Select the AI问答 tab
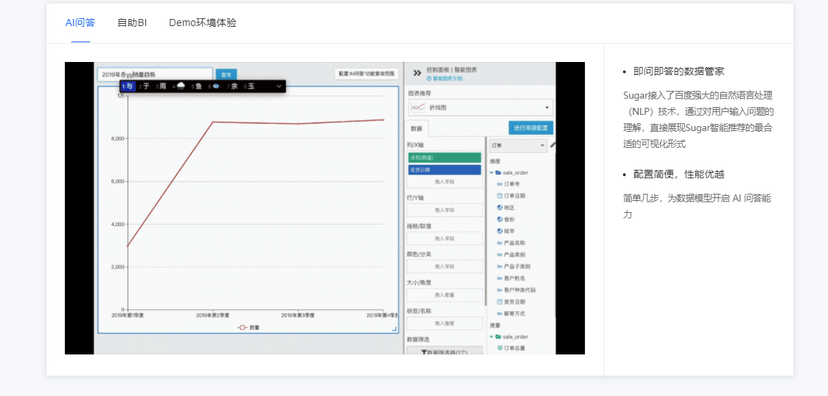828x396 pixels. pos(80,23)
